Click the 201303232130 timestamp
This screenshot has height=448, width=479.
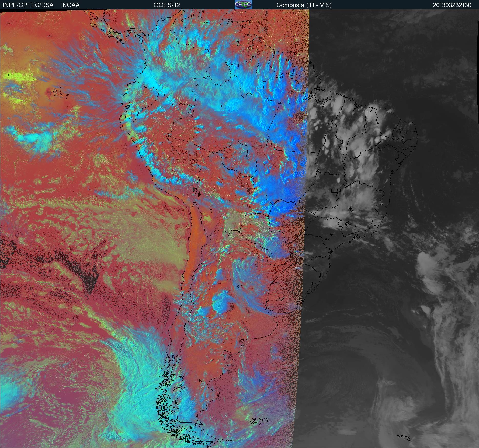tap(452, 5)
